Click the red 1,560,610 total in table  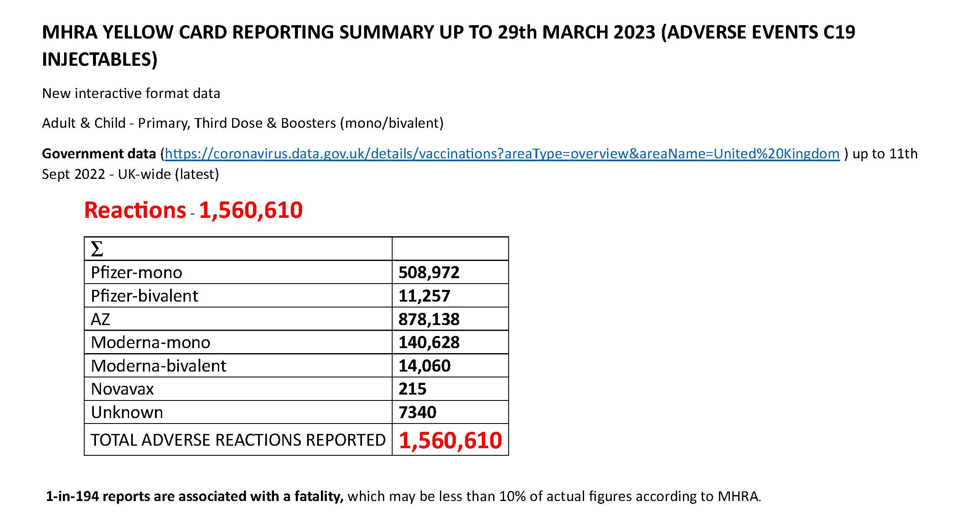[450, 440]
